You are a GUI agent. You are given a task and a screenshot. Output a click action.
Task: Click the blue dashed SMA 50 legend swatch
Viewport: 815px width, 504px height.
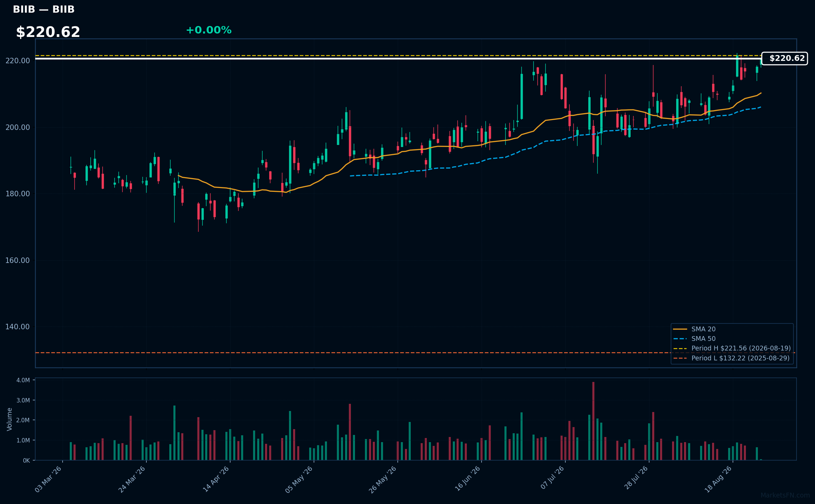click(x=680, y=339)
